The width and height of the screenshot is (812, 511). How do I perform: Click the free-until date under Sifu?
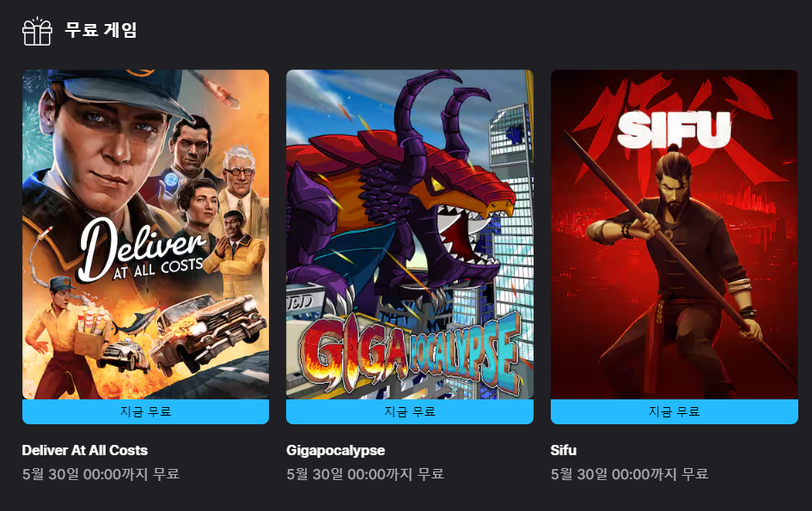(x=629, y=474)
